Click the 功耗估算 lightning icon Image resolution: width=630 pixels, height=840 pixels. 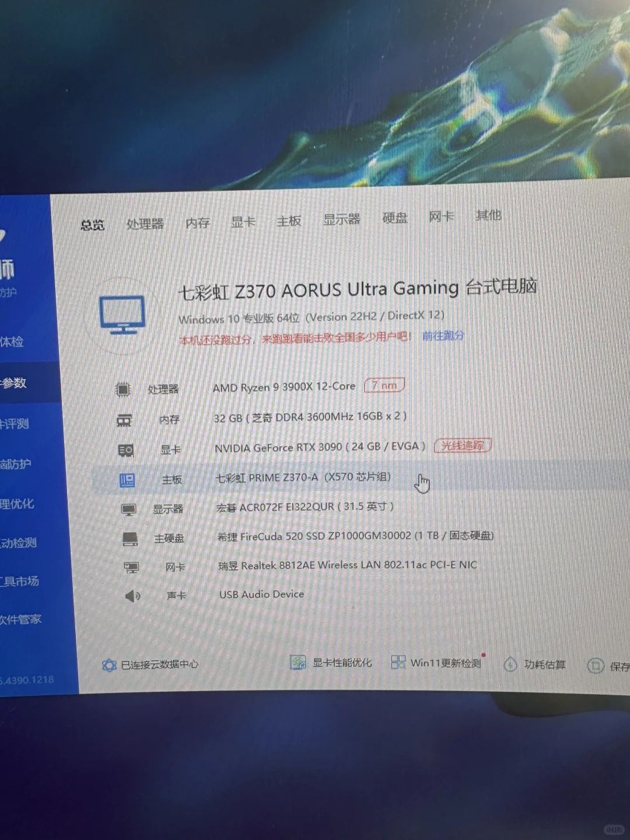tap(510, 664)
